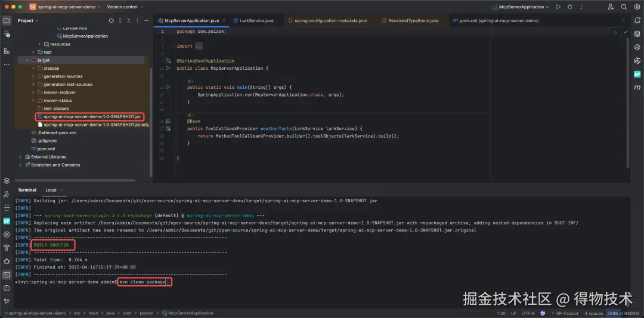Expand Scratches and Consoles node

tap(20, 165)
